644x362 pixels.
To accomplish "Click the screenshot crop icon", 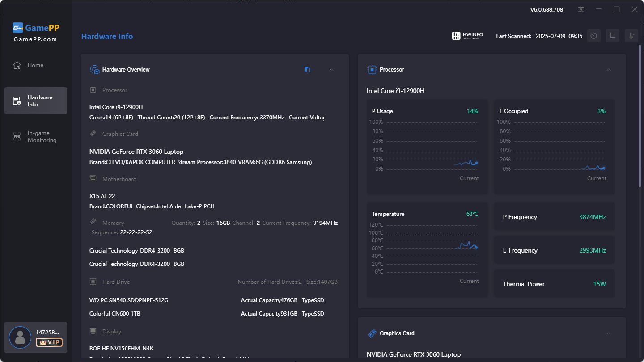I will pyautogui.click(x=612, y=36).
